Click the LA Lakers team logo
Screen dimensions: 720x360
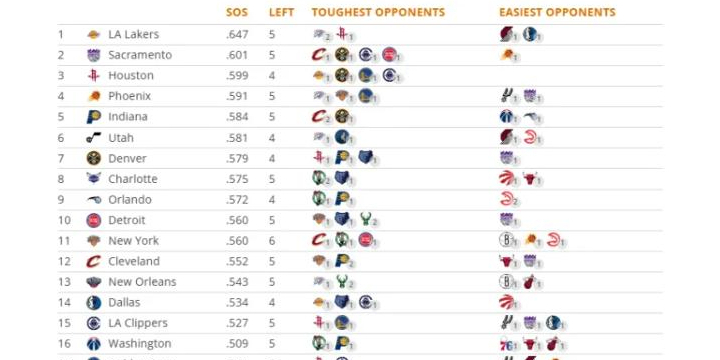point(94,34)
